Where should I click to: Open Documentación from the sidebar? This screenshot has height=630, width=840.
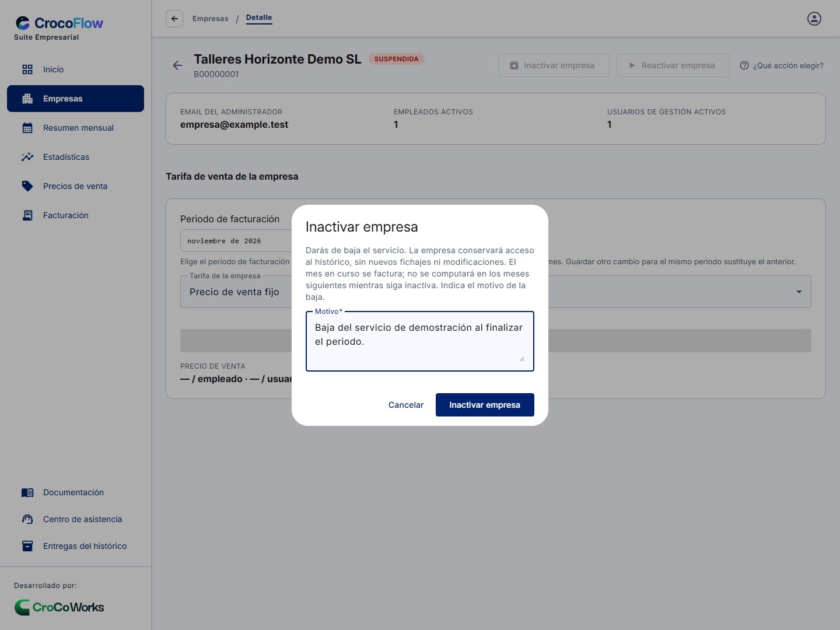pos(75,492)
